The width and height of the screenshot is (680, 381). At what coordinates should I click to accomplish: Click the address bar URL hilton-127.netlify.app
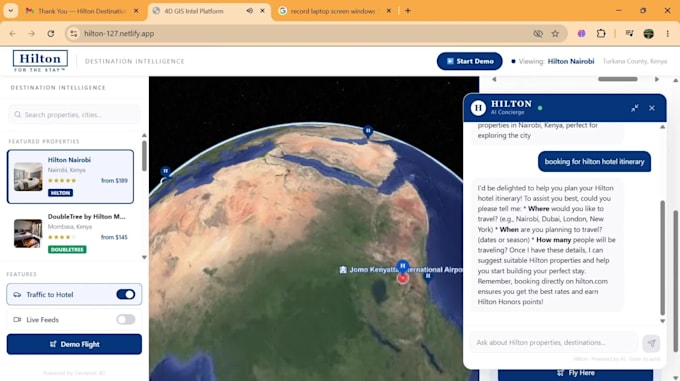(x=119, y=33)
